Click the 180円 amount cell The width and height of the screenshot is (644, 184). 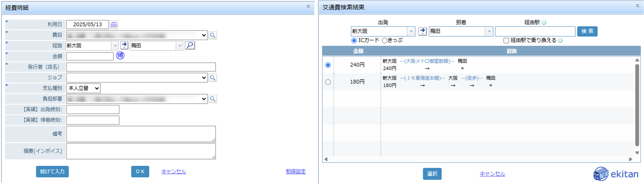(x=357, y=82)
